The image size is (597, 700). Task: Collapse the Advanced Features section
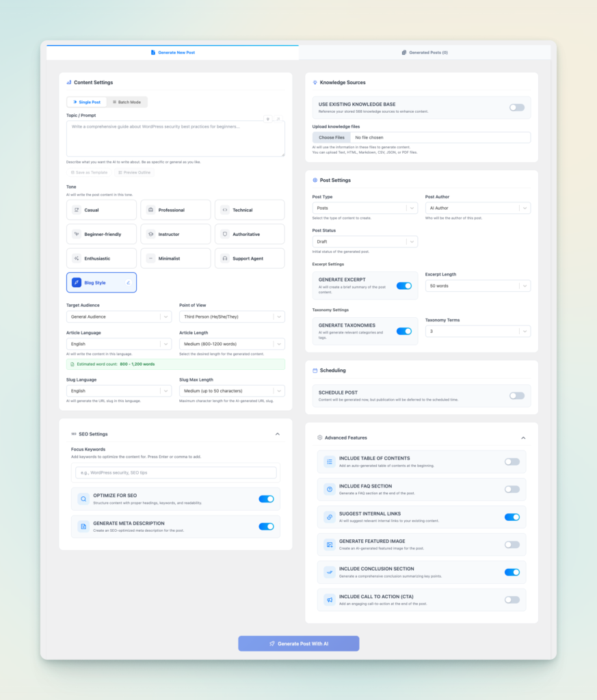click(523, 437)
